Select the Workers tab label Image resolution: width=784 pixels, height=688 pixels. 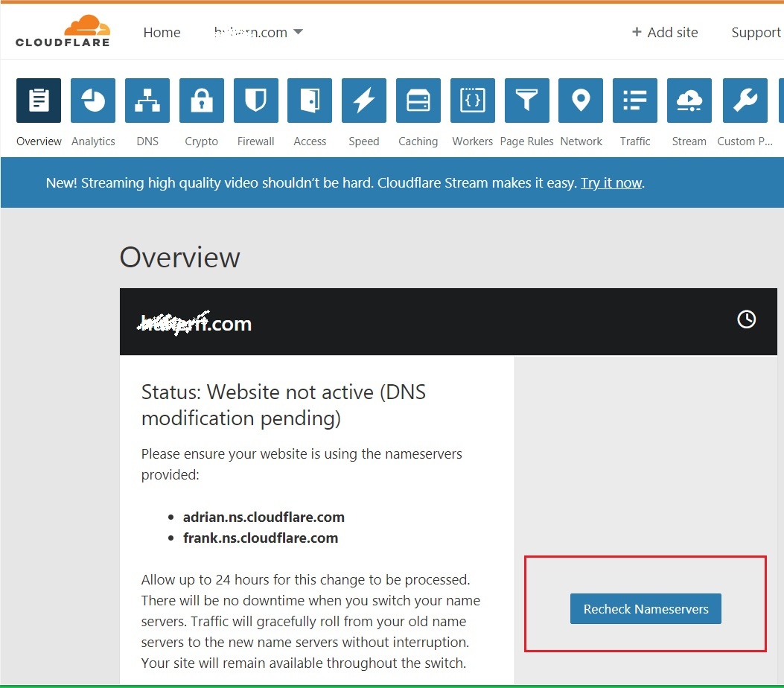point(473,141)
